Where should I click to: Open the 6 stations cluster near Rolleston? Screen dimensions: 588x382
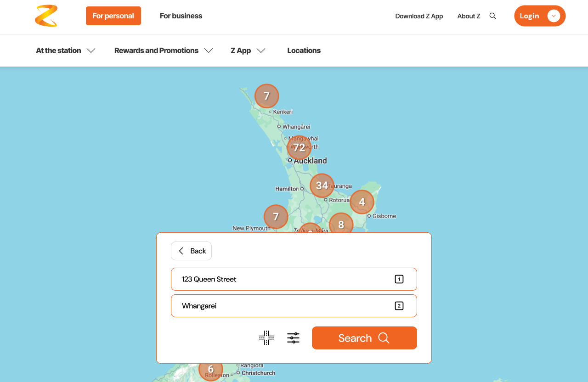tap(211, 370)
